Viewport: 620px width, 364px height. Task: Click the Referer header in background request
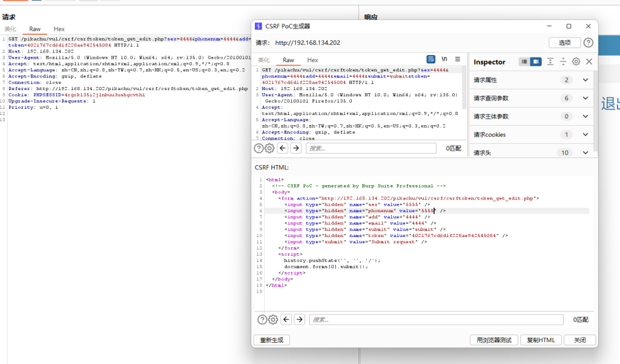pyautogui.click(x=128, y=89)
